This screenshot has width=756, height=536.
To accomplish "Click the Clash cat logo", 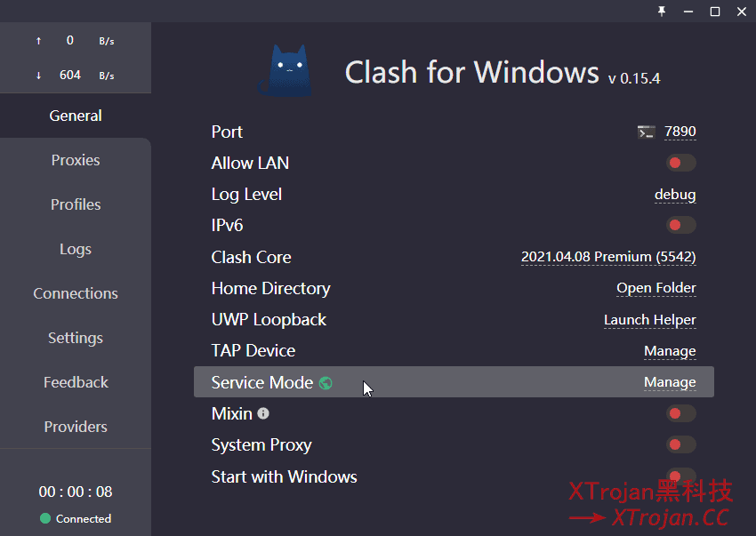I will pyautogui.click(x=285, y=70).
